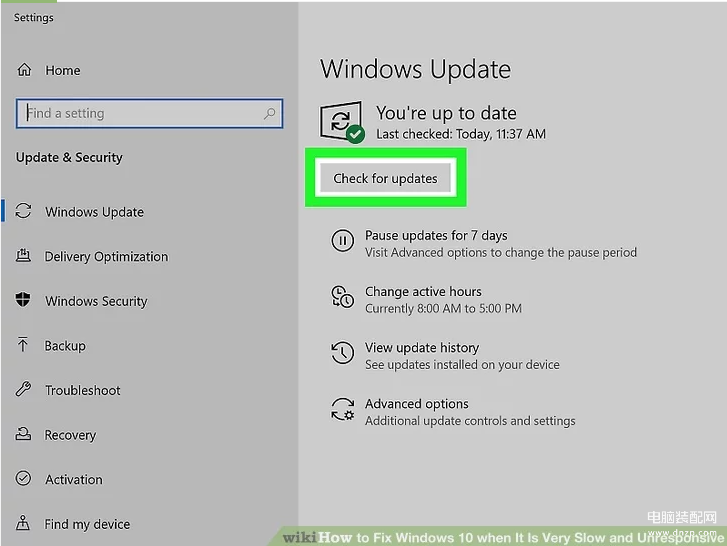Open Advanced options link

click(416, 404)
